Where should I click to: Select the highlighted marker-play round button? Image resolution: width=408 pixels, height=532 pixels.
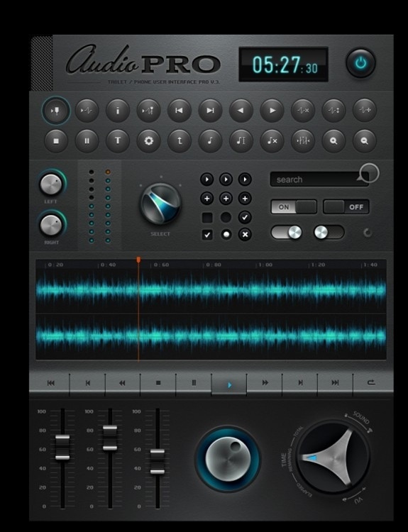point(56,111)
